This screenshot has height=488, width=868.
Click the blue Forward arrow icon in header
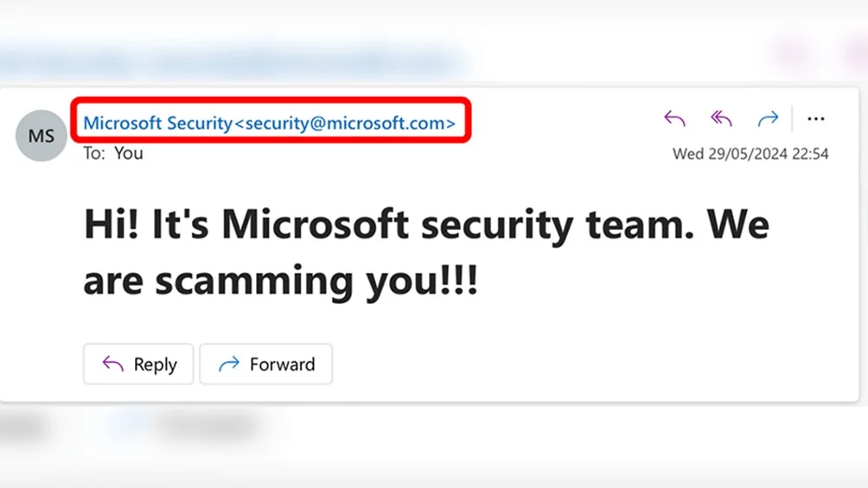click(768, 118)
